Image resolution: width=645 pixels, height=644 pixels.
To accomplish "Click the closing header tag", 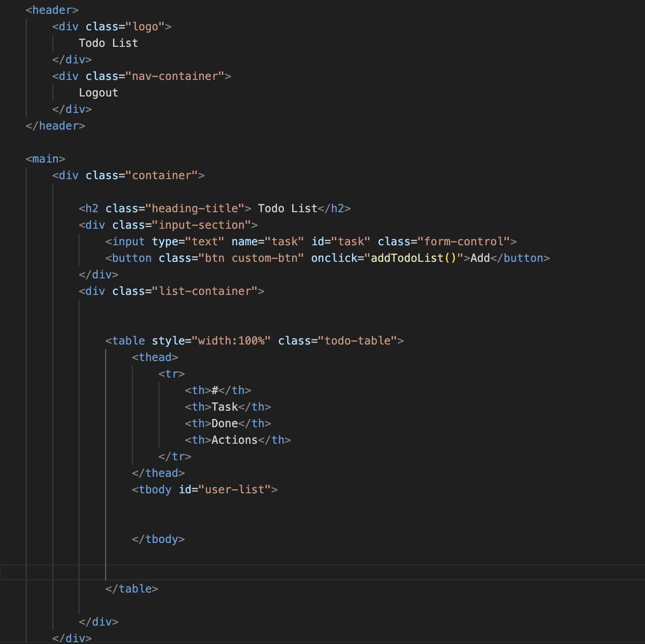I will click(55, 125).
